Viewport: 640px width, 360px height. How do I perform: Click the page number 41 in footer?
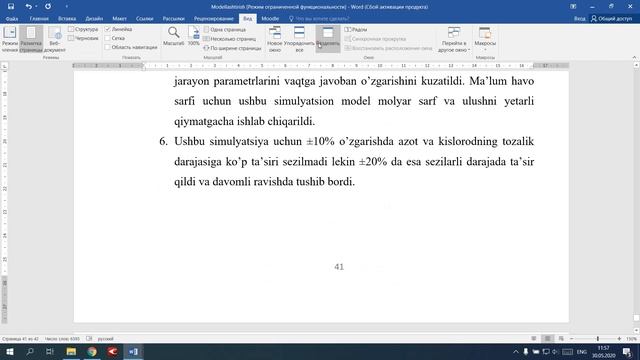tap(339, 267)
